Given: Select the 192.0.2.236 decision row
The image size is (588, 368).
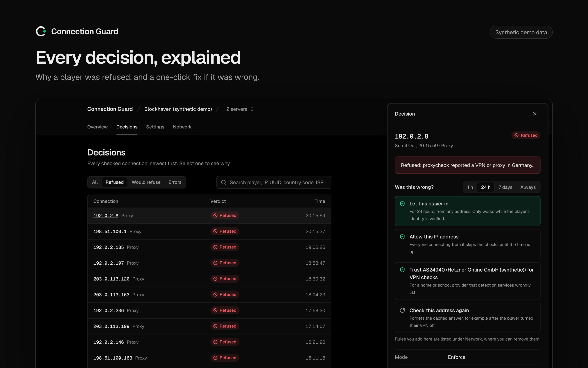Looking at the screenshot, I should (x=209, y=311).
